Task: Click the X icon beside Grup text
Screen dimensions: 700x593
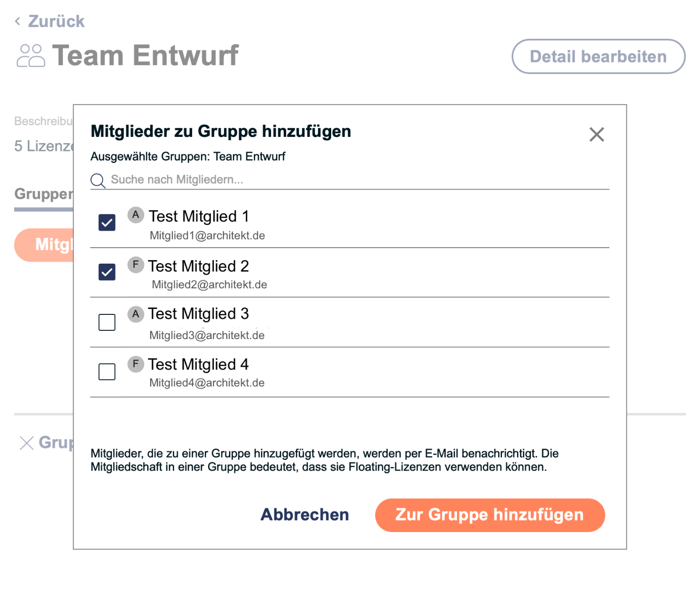Action: pyautogui.click(x=27, y=443)
